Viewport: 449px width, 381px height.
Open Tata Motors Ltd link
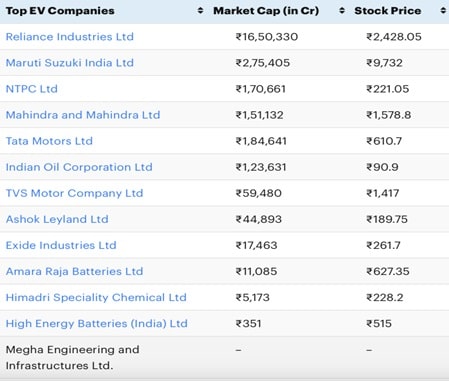tap(49, 141)
